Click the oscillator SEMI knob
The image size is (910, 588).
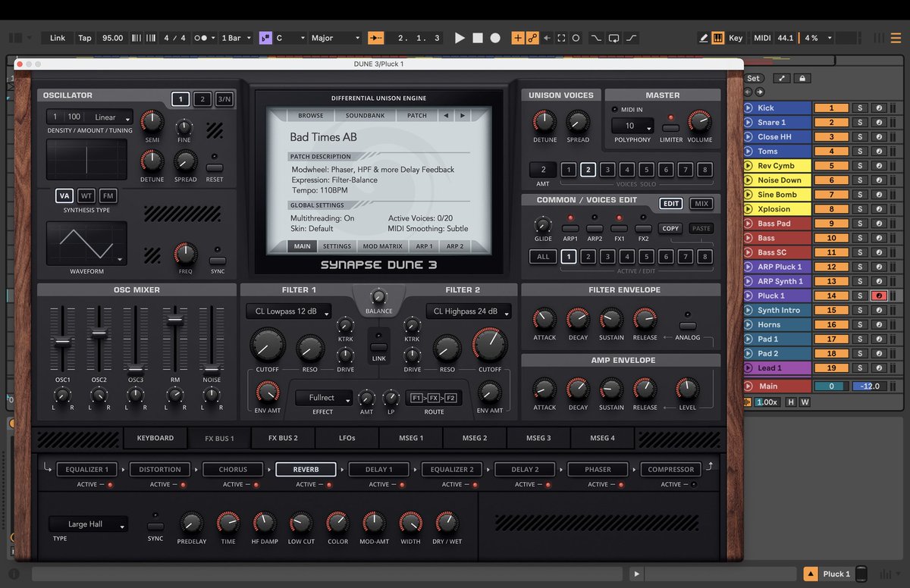[x=152, y=121]
